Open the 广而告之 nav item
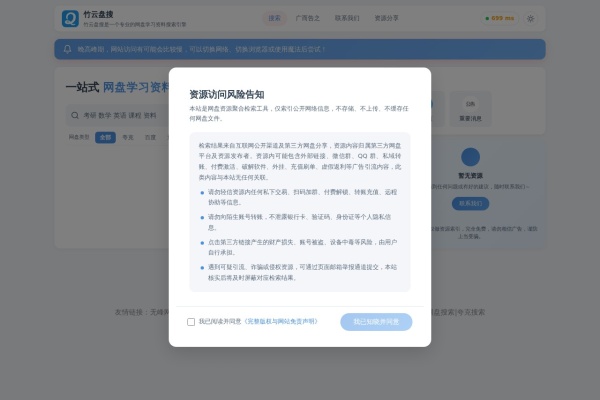The image size is (600, 400). coord(307,18)
